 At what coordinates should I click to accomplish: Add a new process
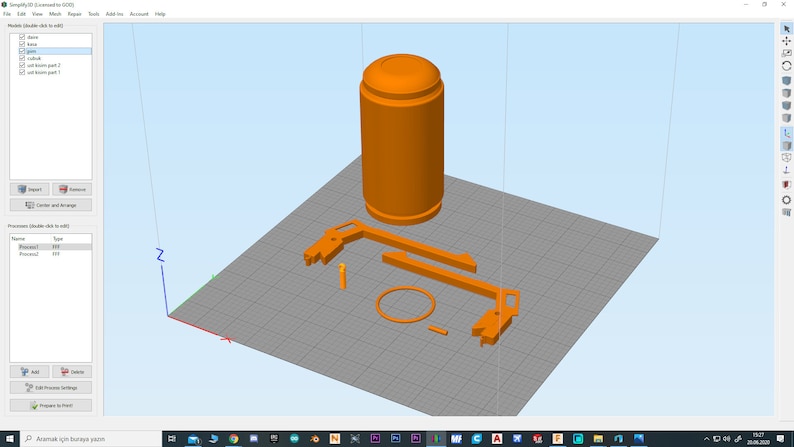pos(29,372)
